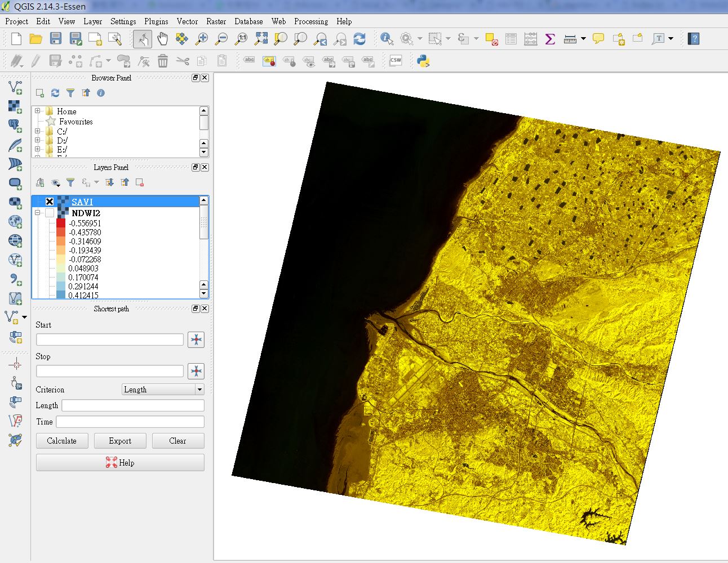The image size is (728, 563).
Task: Click Add Vector Layer sidebar icon
Action: 15,87
